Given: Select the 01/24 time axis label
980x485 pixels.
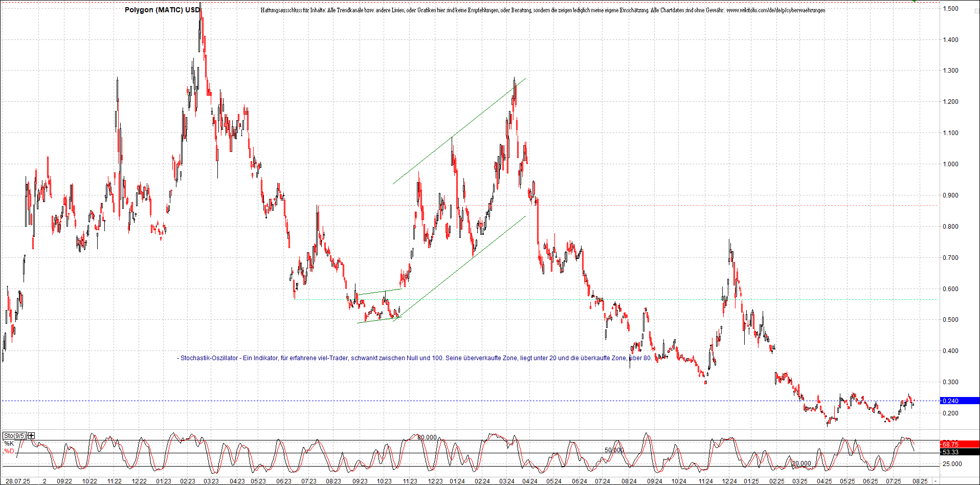Looking at the screenshot, I should pos(458,481).
